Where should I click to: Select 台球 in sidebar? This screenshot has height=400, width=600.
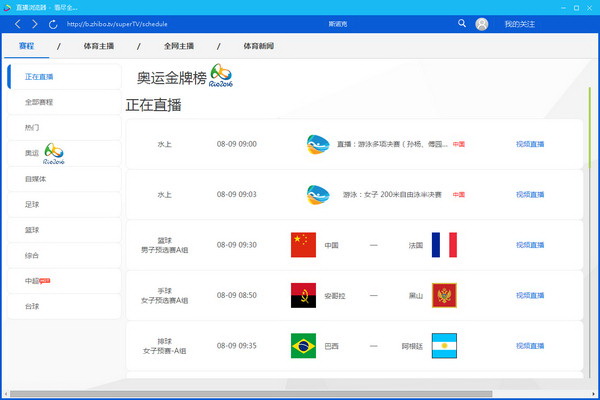(x=64, y=306)
